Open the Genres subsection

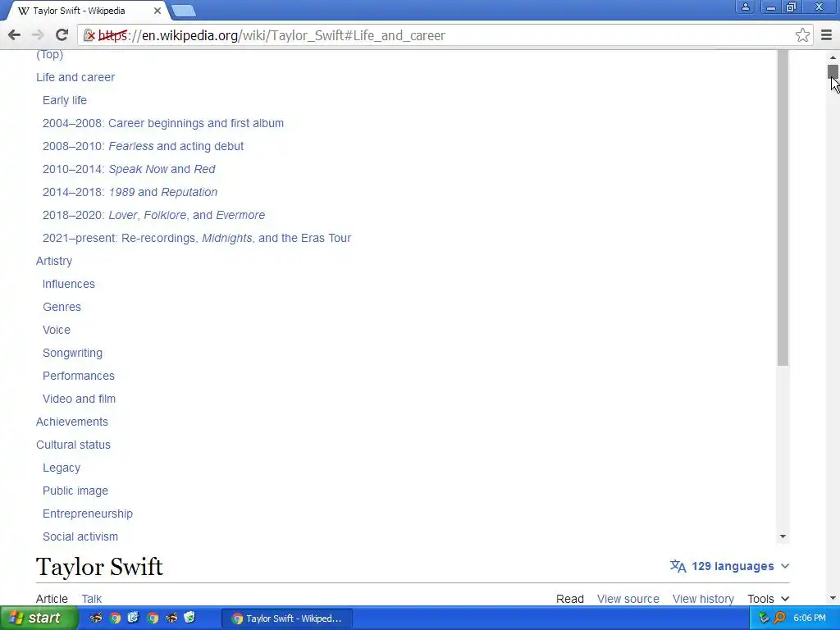point(62,307)
